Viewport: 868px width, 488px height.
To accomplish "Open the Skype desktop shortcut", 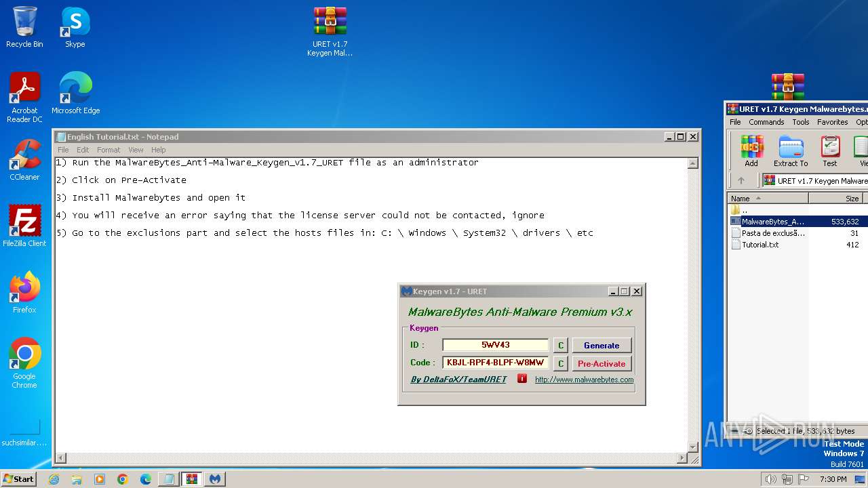I will pyautogui.click(x=75, y=27).
